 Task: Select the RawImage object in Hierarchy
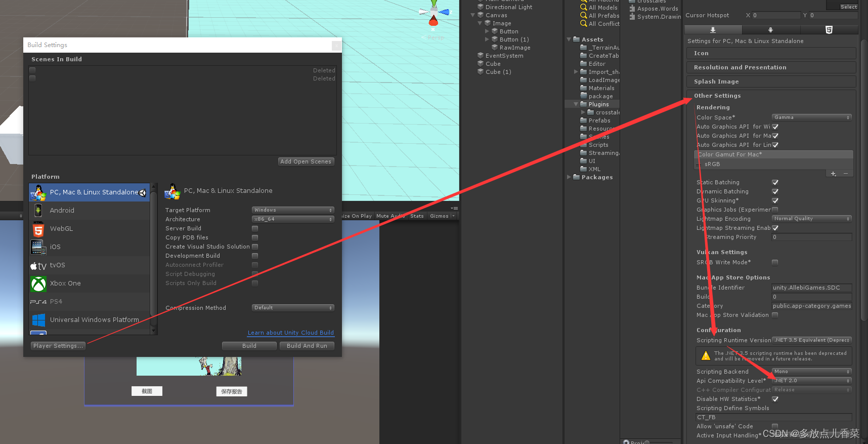(x=514, y=48)
